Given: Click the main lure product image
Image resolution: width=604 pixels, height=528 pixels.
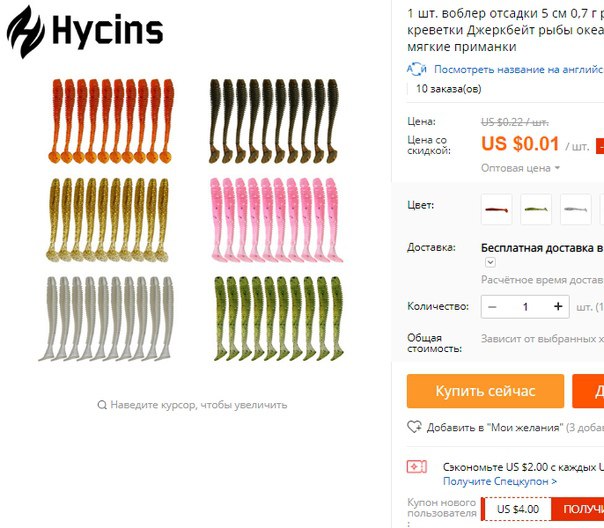Looking at the screenshot, I should pyautogui.click(x=191, y=220).
